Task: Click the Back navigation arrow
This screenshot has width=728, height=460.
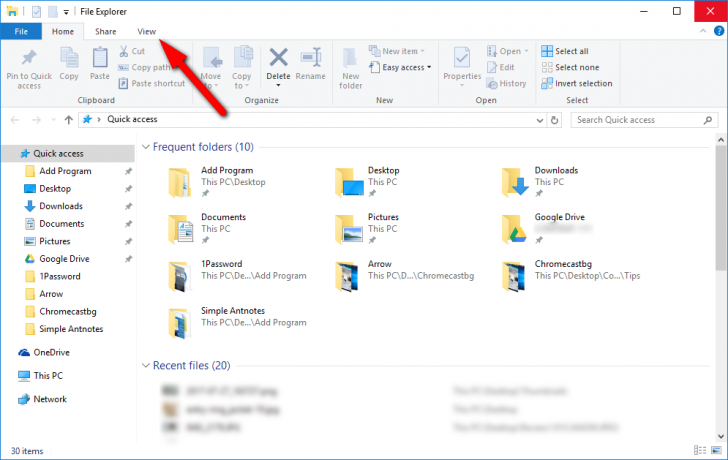Action: pos(15,120)
